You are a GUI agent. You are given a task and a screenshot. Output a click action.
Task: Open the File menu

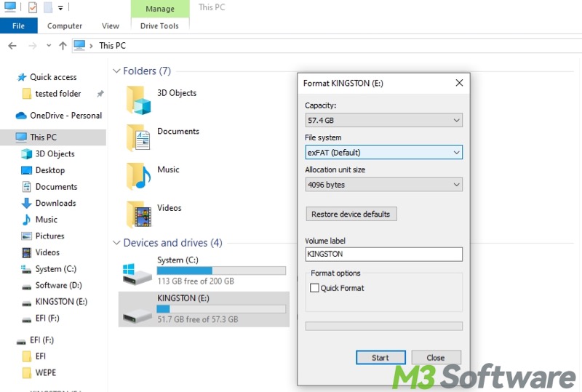19,26
